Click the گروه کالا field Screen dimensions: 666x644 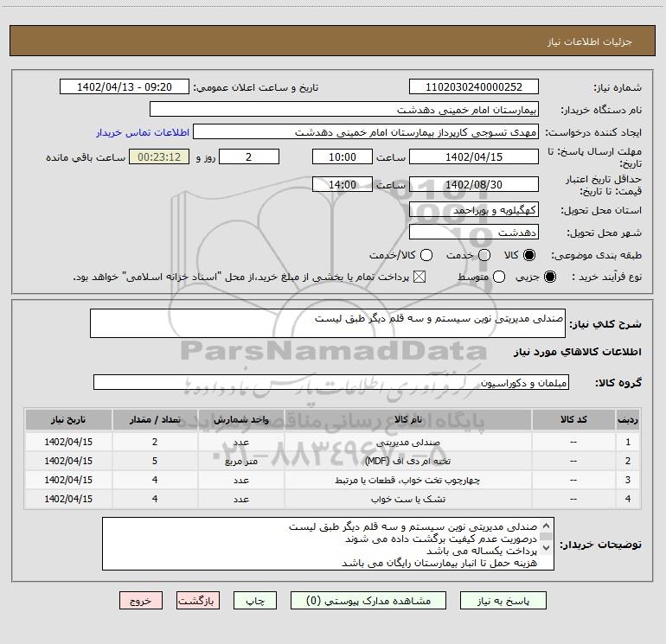click(331, 382)
